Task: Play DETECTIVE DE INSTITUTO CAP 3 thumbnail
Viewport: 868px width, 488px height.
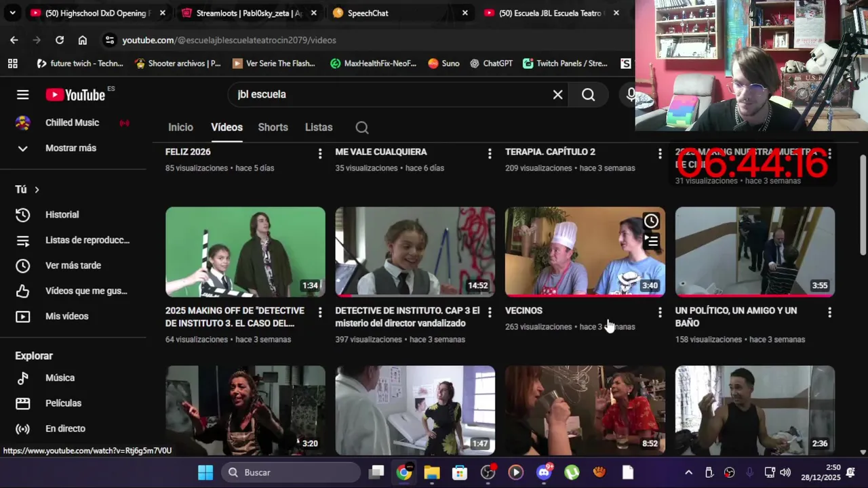Action: (415, 251)
